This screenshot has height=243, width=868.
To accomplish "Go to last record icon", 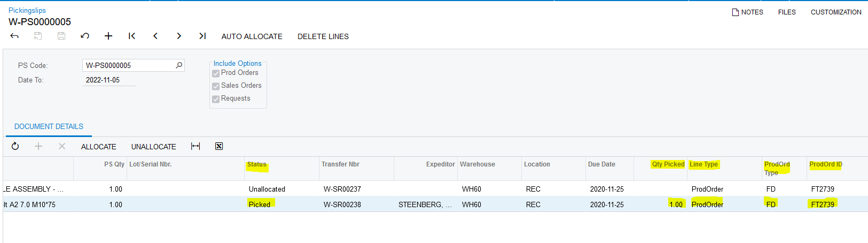I will pos(202,36).
